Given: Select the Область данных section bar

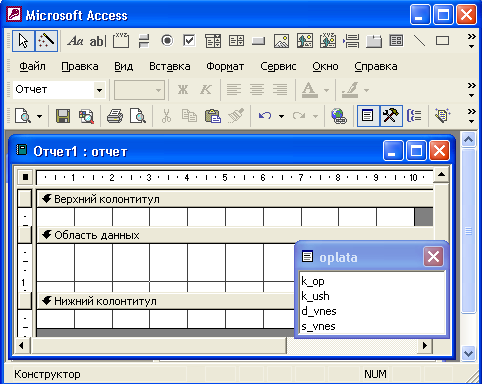Looking at the screenshot, I should coord(235,235).
